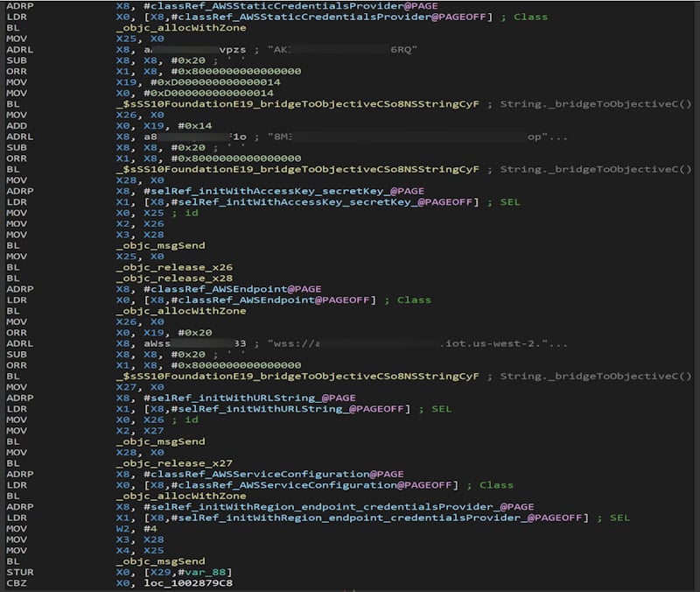700x592 pixels.
Task: Select the ADD mnemonic
Action: [x=17, y=126]
